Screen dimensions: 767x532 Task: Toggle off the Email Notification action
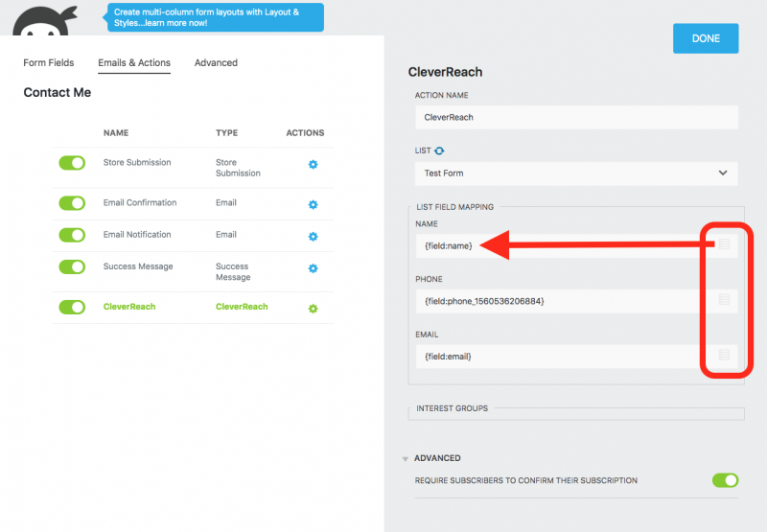tap(72, 235)
